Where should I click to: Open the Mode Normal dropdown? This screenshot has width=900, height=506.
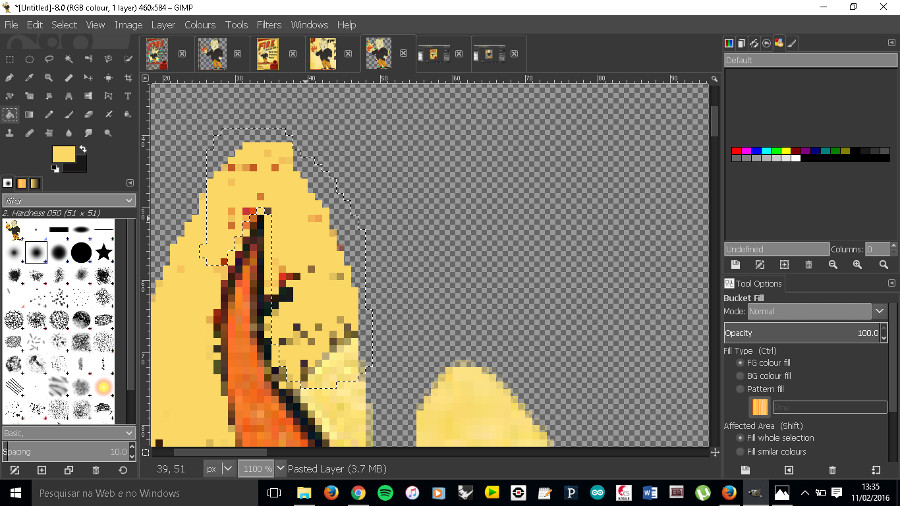coord(817,311)
